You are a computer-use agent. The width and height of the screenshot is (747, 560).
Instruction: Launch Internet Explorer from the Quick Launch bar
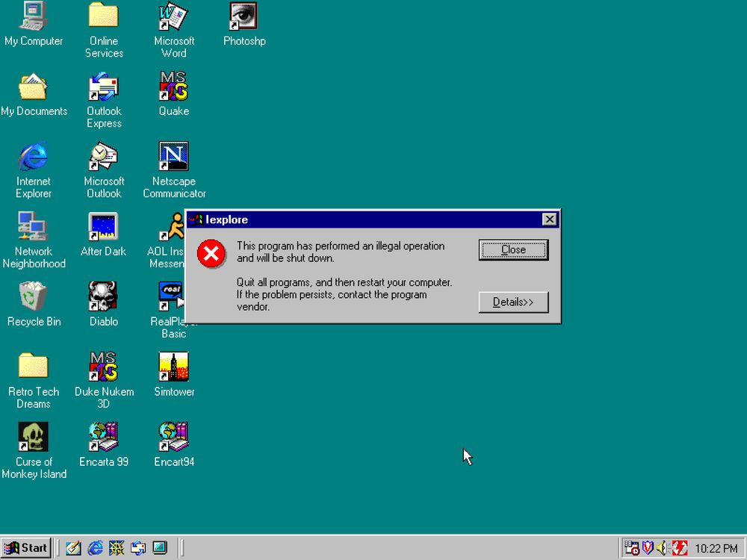[95, 548]
